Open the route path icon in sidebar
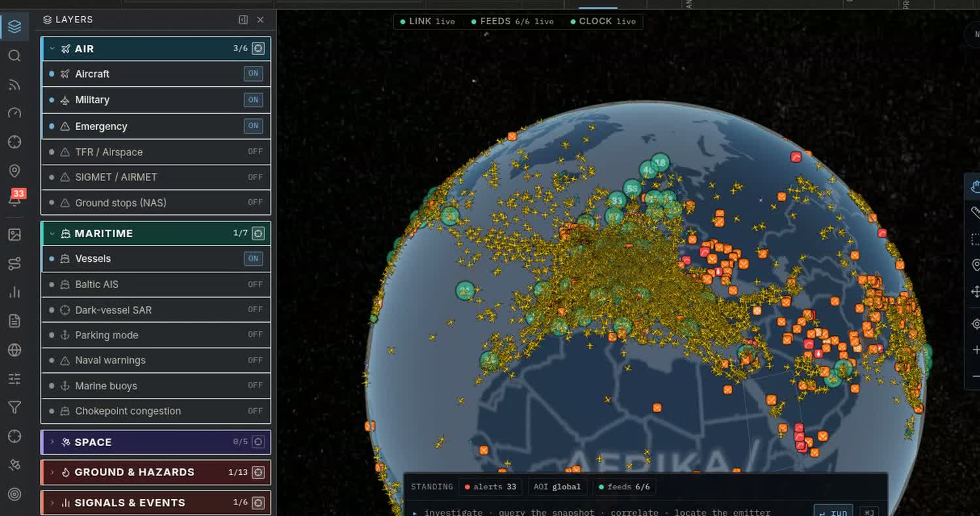Image resolution: width=980 pixels, height=516 pixels. click(x=14, y=263)
